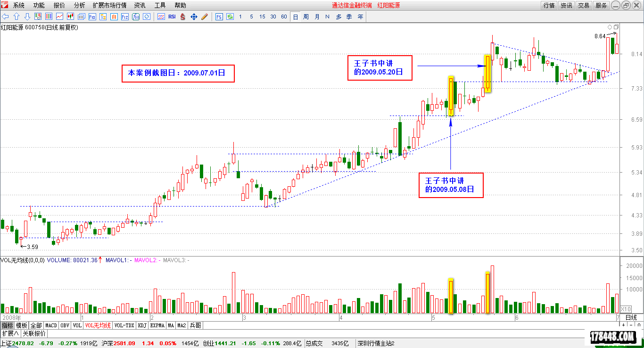Select the N-day period button
The image size is (644, 348).
(x=328, y=17)
